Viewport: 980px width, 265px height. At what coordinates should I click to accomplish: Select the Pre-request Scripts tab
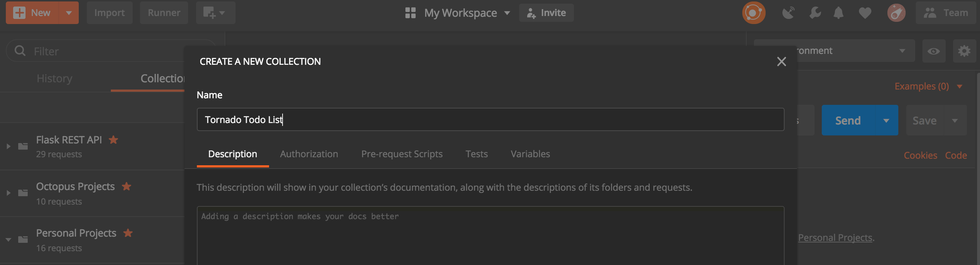(402, 154)
